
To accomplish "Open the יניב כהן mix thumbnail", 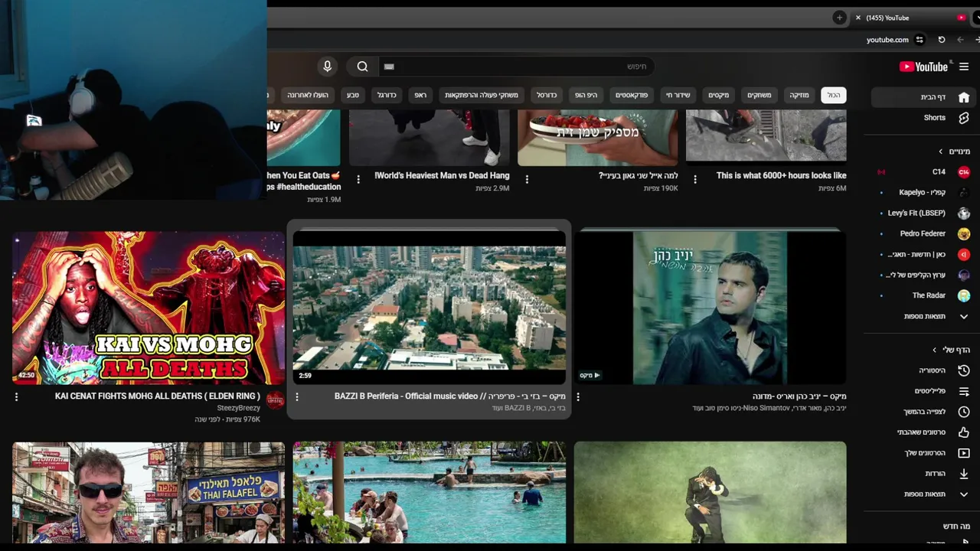I will click(710, 308).
